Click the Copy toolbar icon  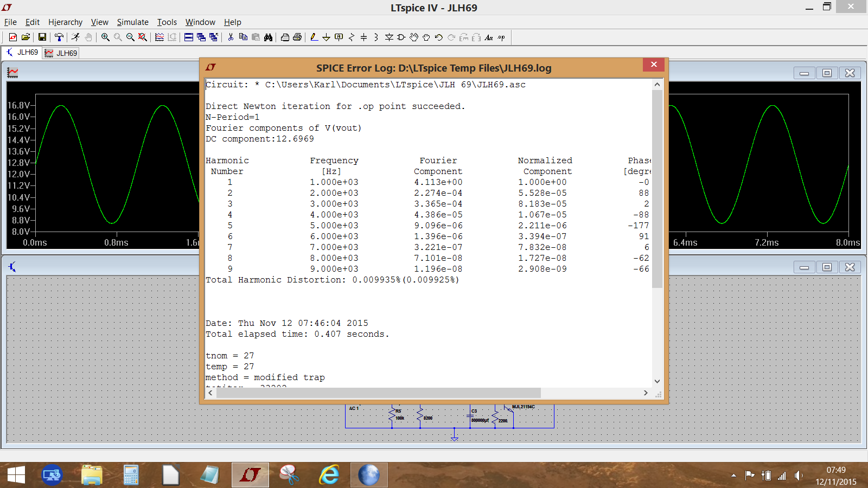(243, 37)
